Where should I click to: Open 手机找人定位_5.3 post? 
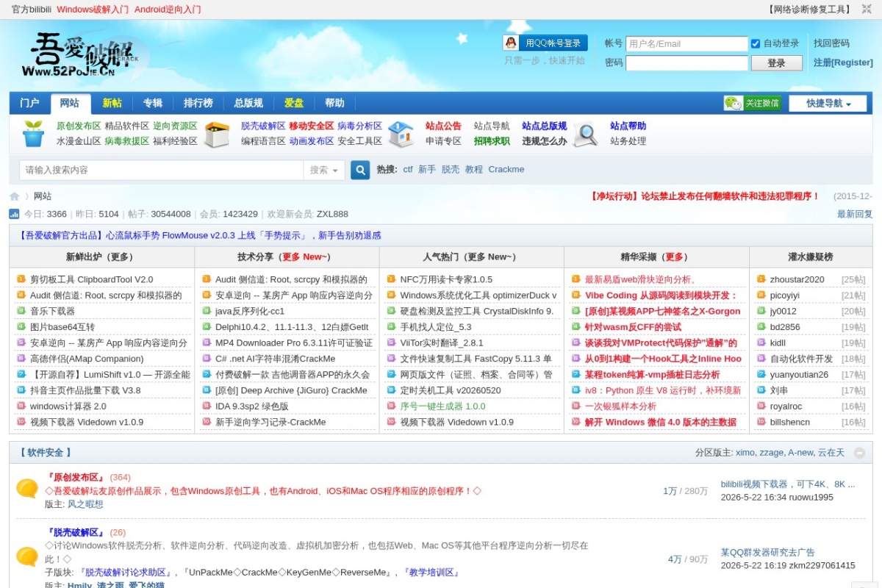pos(436,327)
